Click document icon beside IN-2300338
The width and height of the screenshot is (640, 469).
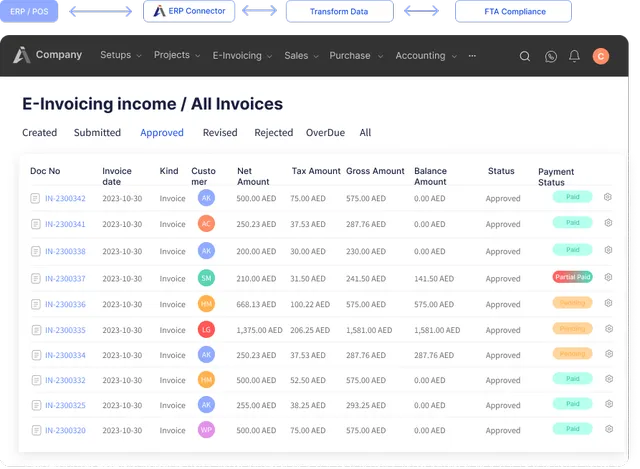click(x=36, y=251)
